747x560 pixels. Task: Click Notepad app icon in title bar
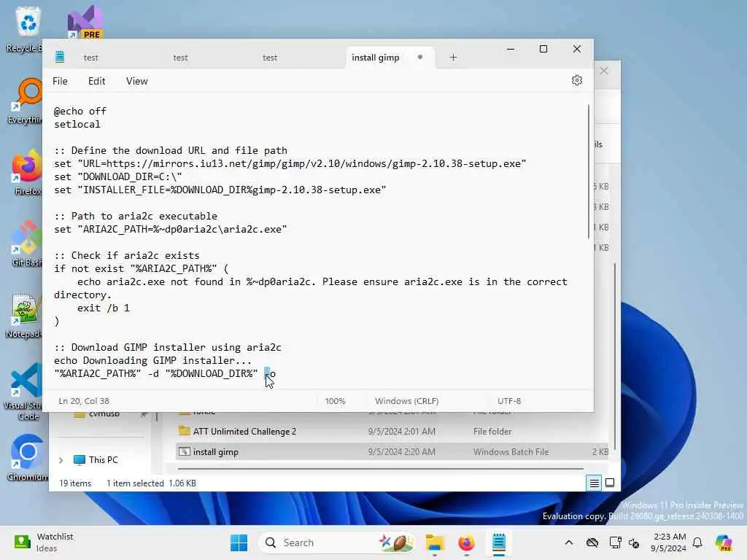(x=60, y=57)
